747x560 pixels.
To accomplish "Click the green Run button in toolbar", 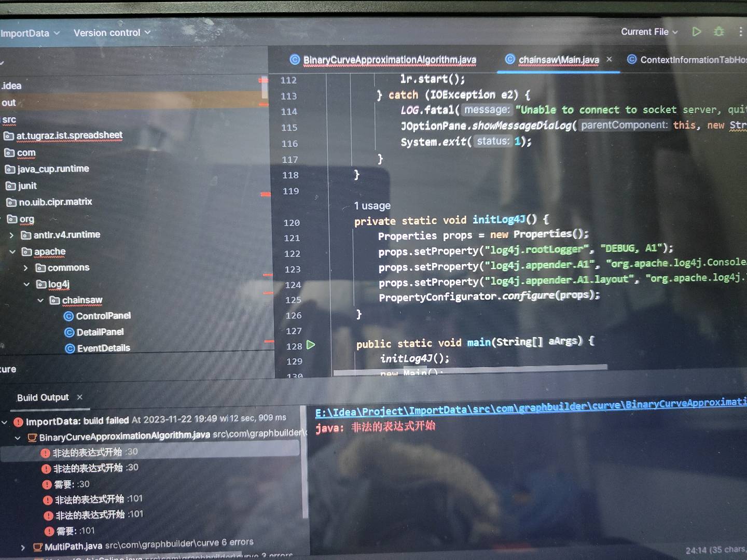I will coord(697,32).
